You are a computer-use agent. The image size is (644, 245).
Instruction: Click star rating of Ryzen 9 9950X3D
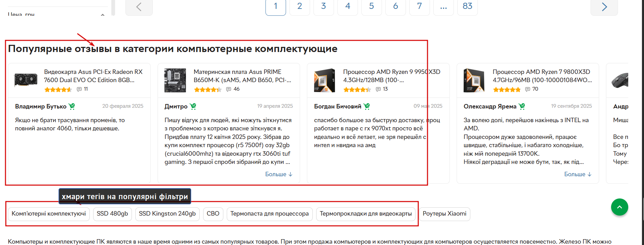(357, 89)
